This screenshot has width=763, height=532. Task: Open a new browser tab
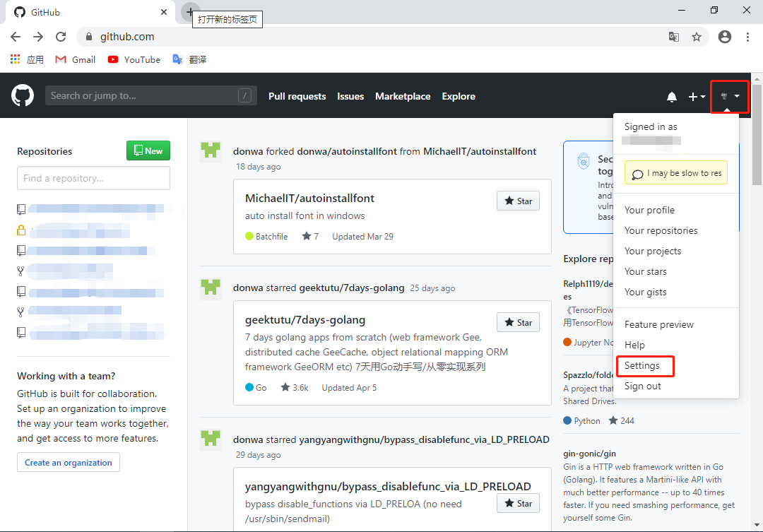coord(190,11)
